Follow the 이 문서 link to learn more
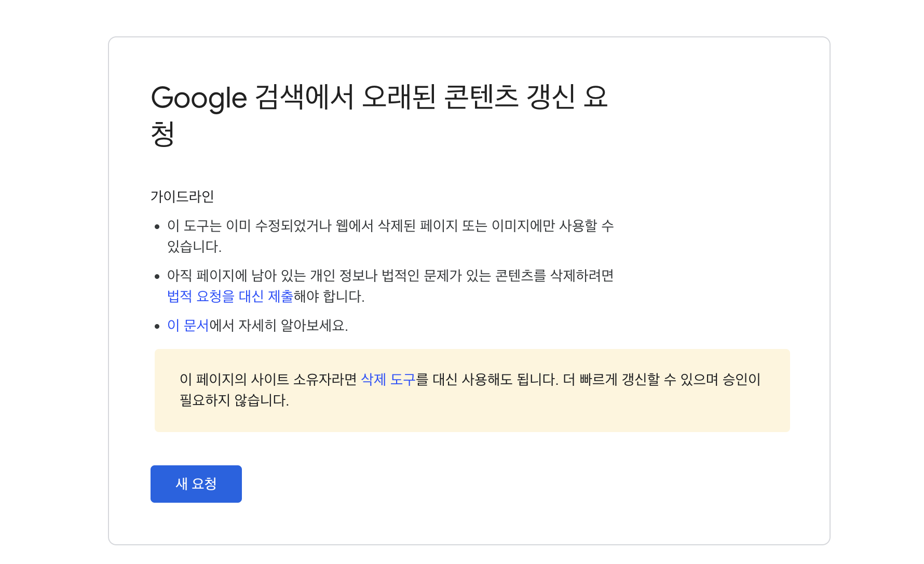 [x=187, y=325]
